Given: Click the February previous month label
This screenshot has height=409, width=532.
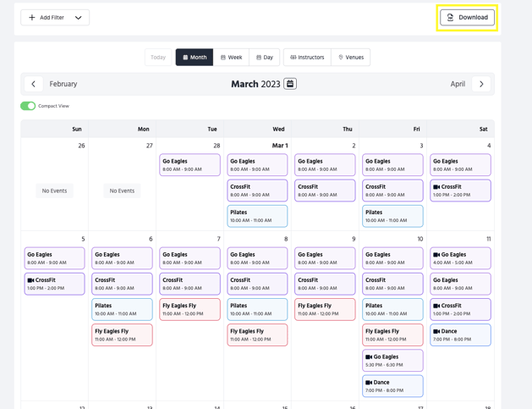Looking at the screenshot, I should click(63, 84).
